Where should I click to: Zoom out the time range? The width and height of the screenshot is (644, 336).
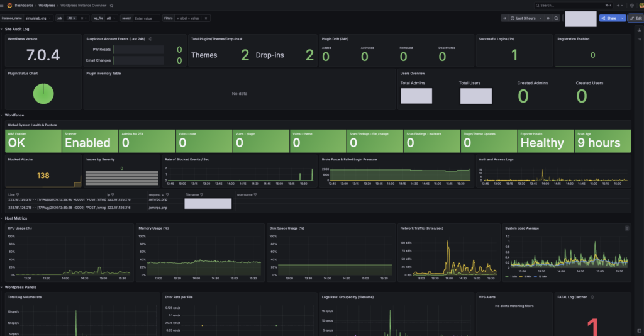(x=556, y=18)
